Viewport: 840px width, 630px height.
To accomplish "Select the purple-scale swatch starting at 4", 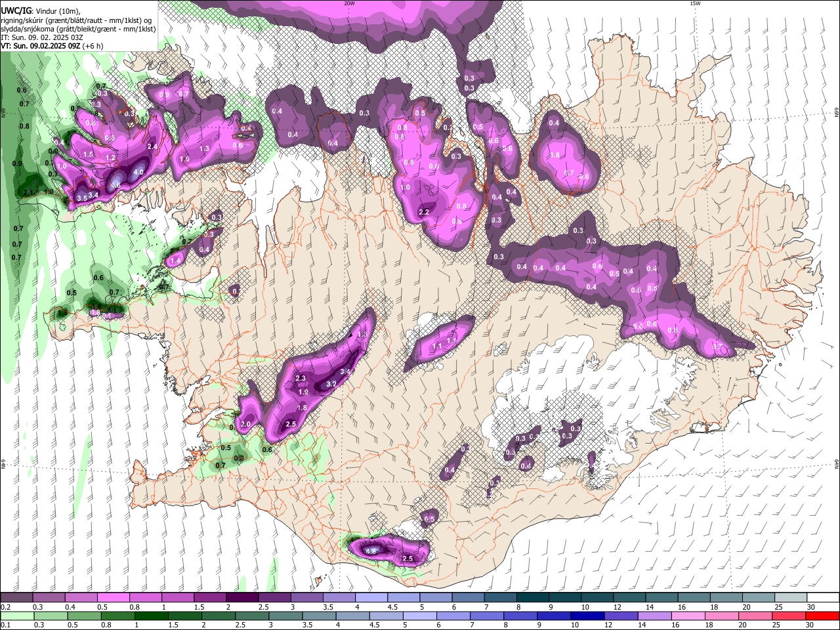I will pyautogui.click(x=371, y=598).
